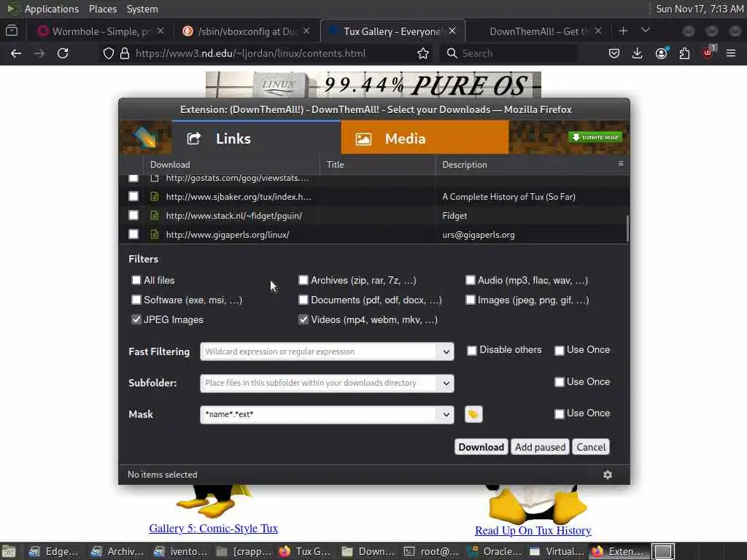Enable Audio filter checkbox
Viewport: 747px width, 560px height.
click(x=471, y=280)
